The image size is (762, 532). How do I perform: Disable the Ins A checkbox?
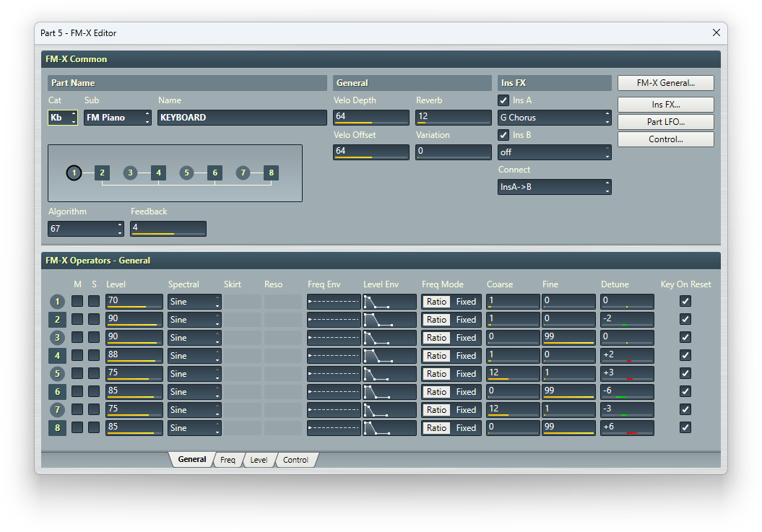(x=504, y=100)
